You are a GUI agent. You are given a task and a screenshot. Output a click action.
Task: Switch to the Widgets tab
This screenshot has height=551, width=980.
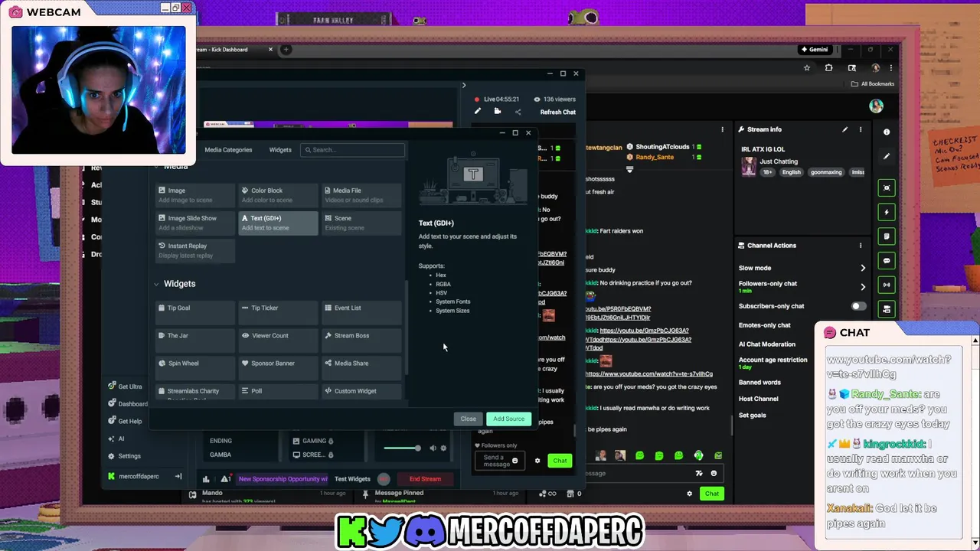[280, 150]
